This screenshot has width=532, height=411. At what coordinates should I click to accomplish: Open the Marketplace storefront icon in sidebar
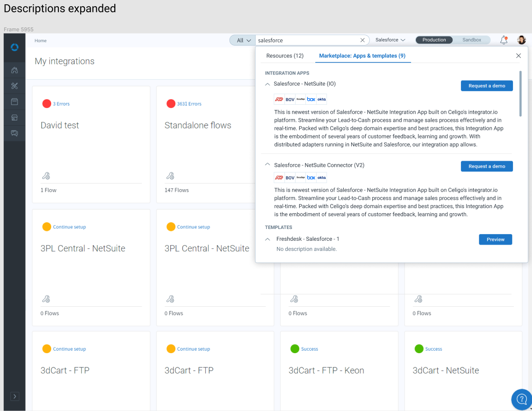[x=14, y=118]
